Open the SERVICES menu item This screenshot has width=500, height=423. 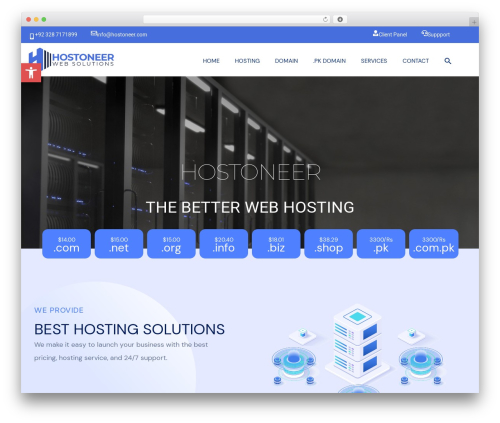(374, 61)
